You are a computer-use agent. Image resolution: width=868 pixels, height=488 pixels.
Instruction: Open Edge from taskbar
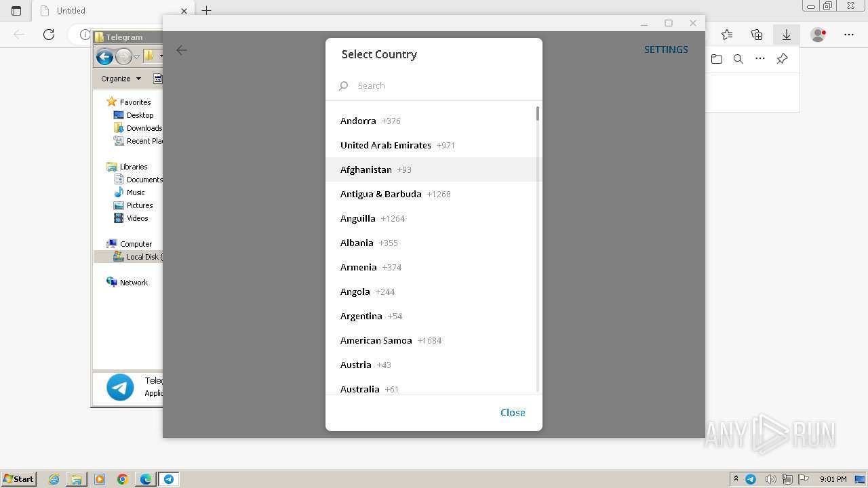tap(146, 479)
